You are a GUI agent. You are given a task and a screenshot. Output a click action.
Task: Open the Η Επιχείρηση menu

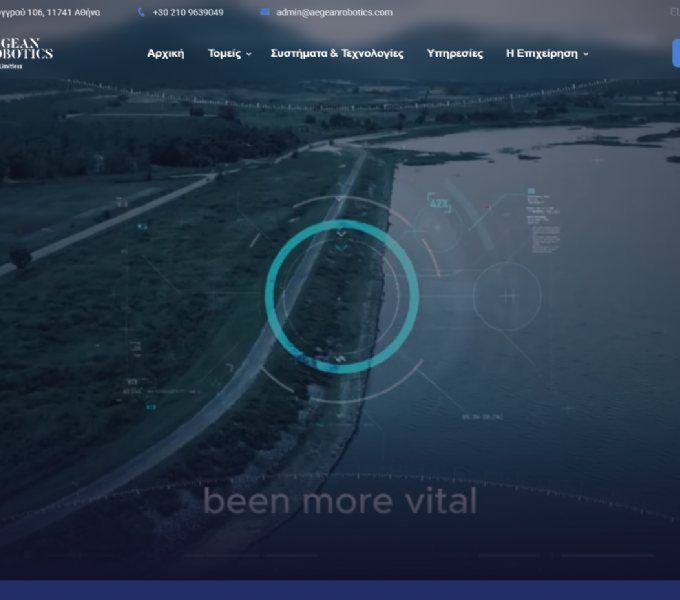point(542,53)
